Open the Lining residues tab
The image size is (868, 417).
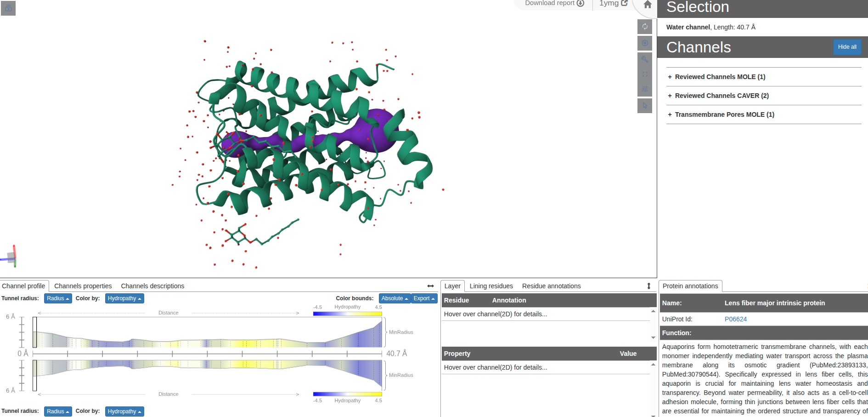click(491, 286)
